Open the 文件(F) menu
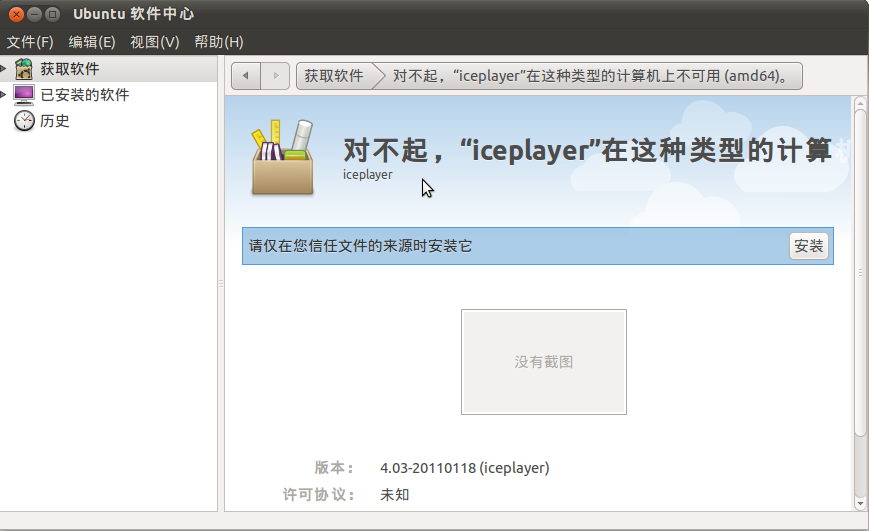Image resolution: width=869 pixels, height=531 pixels. 30,42
